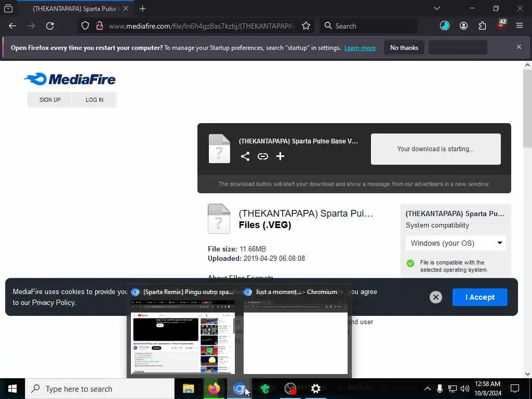Follow the Learn more link in the notification bar
The width and height of the screenshot is (532, 399).
tap(360, 48)
